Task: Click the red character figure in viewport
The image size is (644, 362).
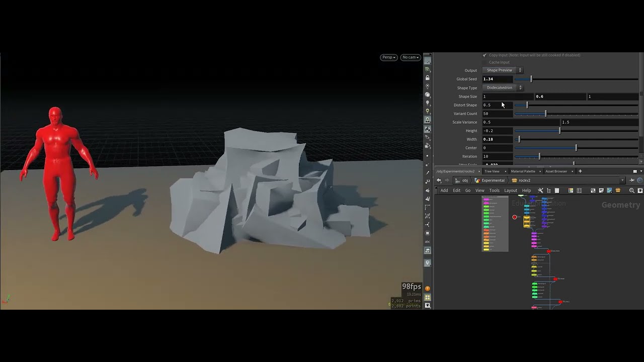Action: (x=59, y=173)
